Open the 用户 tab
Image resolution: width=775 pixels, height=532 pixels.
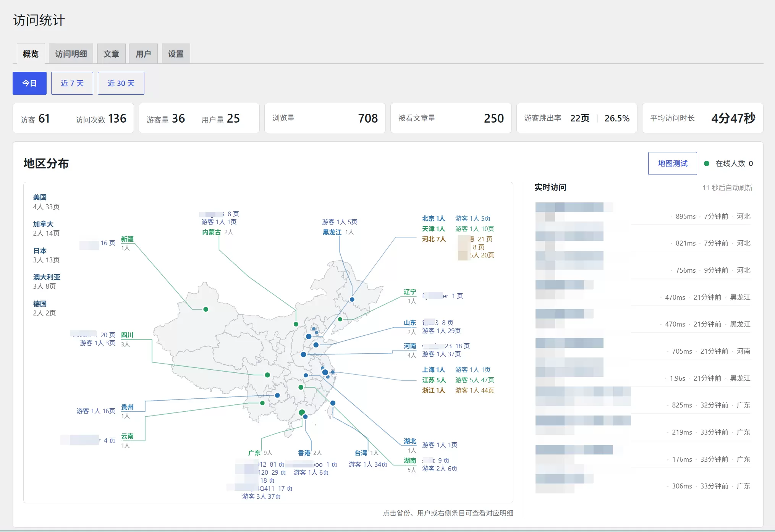143,54
